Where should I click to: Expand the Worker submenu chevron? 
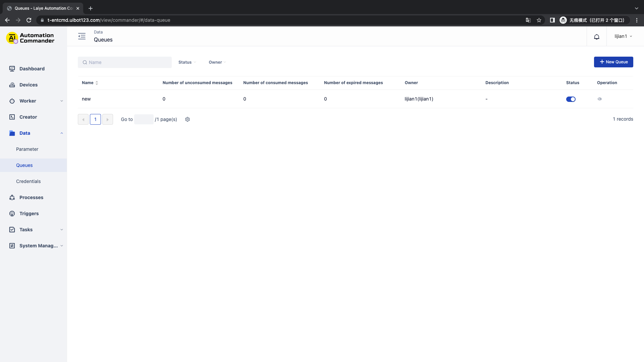(x=62, y=101)
